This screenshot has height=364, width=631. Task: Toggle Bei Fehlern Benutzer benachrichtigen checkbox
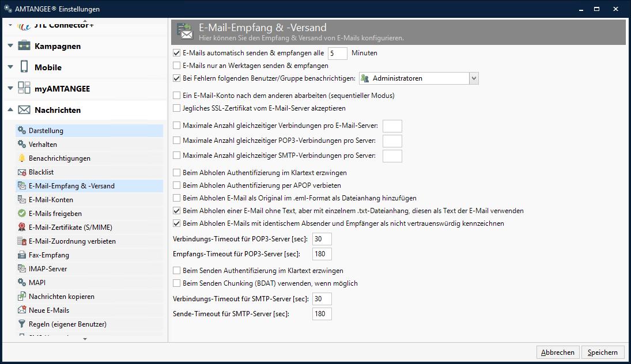pos(176,78)
